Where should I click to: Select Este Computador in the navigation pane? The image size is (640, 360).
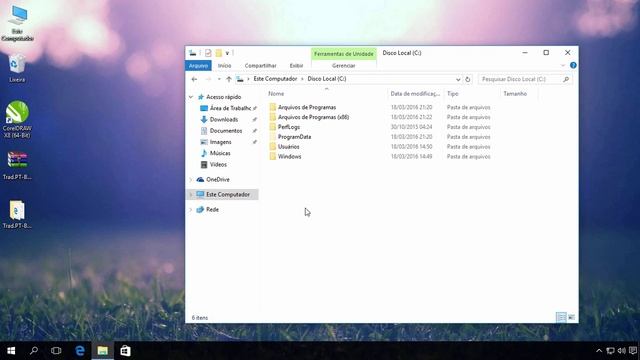(228, 195)
